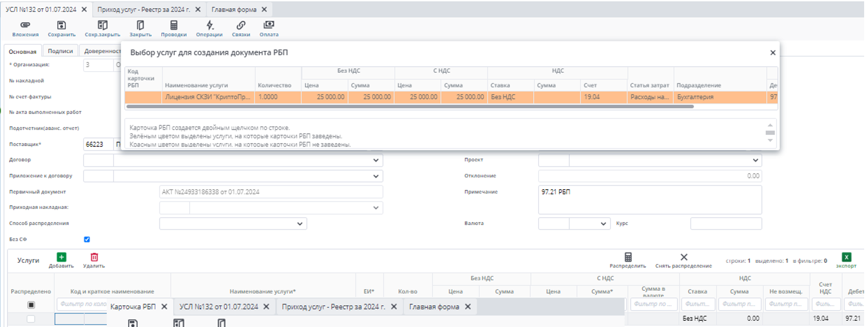Image resolution: width=868 pixels, height=327 pixels.
Task: Switch to Приход услуг - Реестр tab at top
Action: (143, 9)
